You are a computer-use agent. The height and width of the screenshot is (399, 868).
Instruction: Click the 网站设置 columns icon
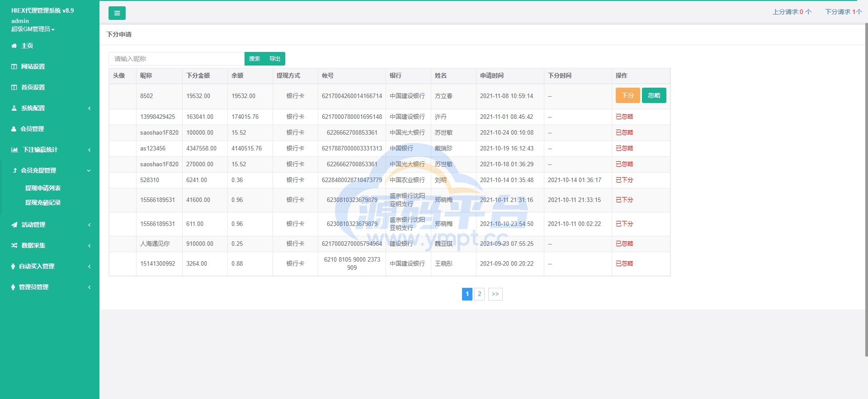click(x=14, y=66)
